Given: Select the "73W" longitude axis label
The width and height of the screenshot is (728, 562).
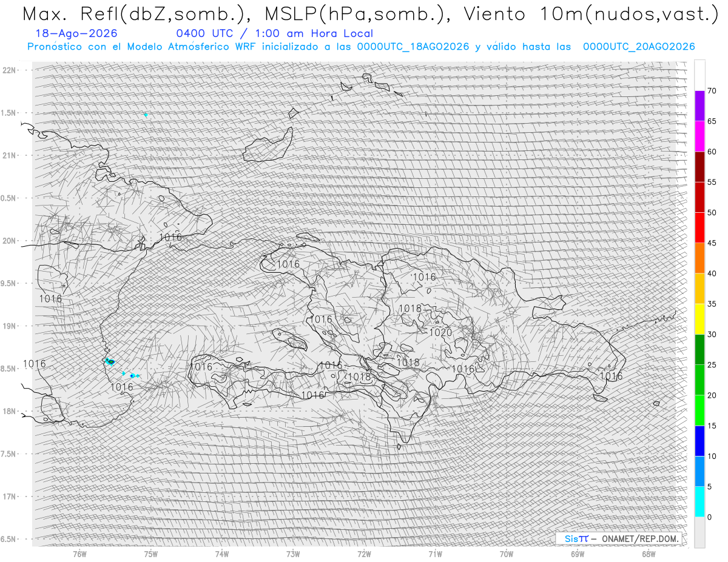Looking at the screenshot, I should click(293, 554).
